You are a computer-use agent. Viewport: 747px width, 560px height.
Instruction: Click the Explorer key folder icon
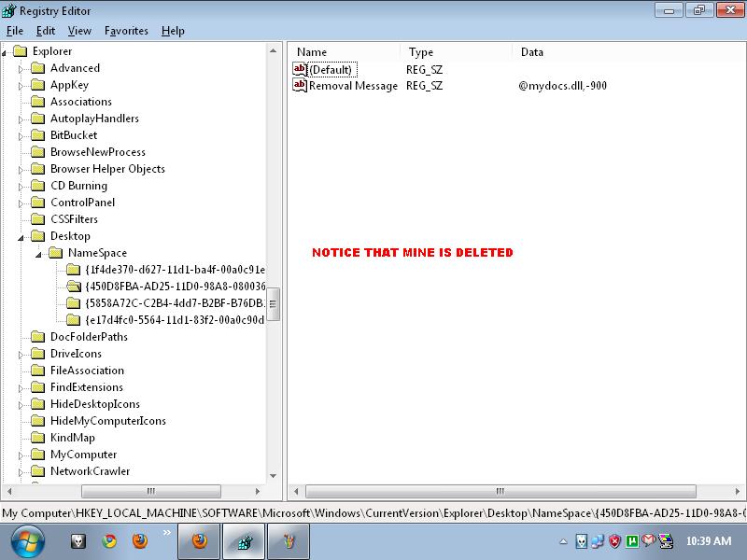(x=20, y=51)
